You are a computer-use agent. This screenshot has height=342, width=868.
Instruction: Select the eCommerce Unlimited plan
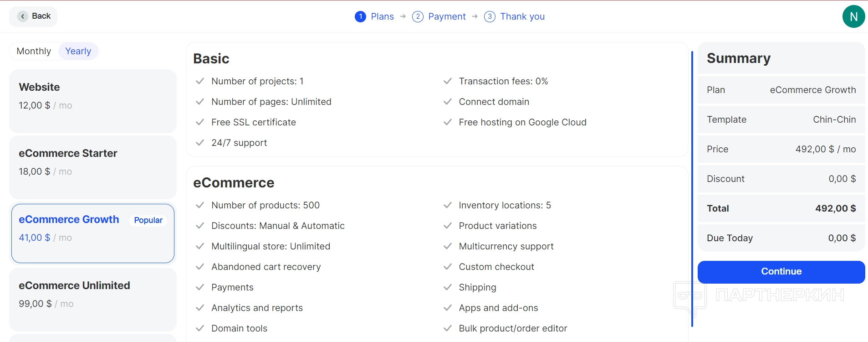(92, 299)
